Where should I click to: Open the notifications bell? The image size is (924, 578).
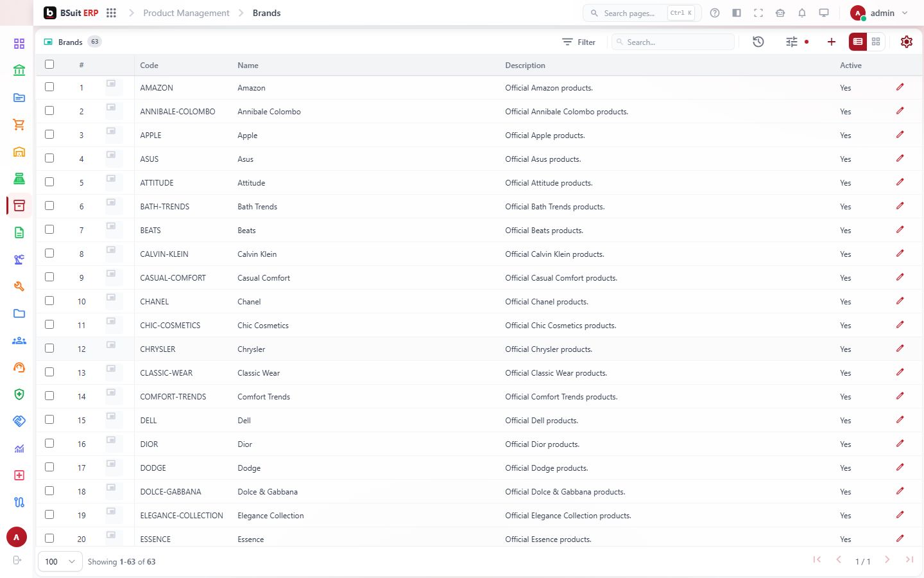click(x=802, y=13)
